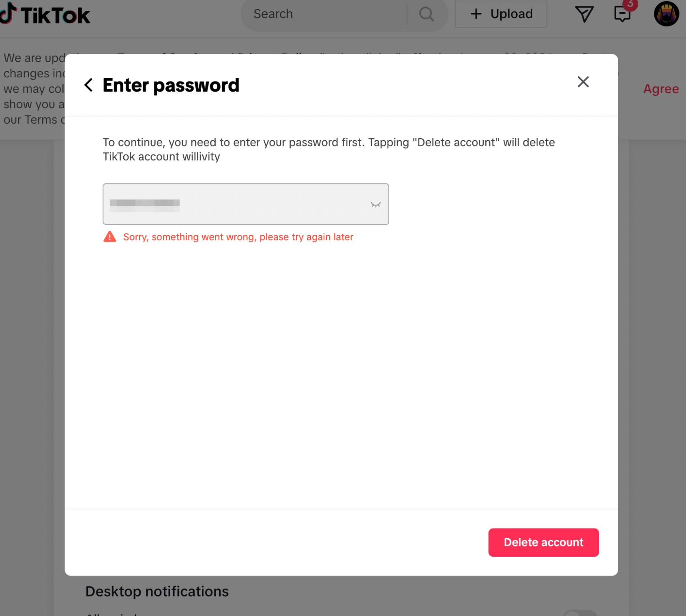Click the Agree link on the banner
686x616 pixels.
(x=661, y=89)
